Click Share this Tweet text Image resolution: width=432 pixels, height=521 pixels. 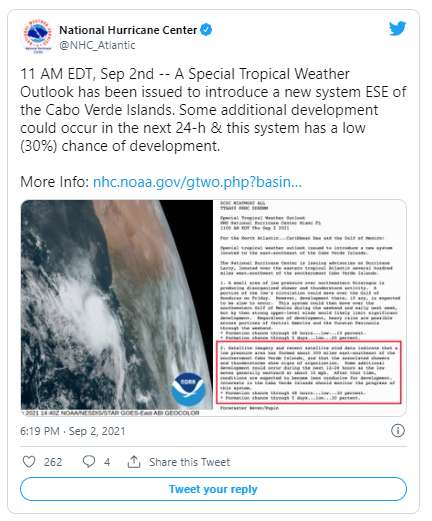pos(189,462)
